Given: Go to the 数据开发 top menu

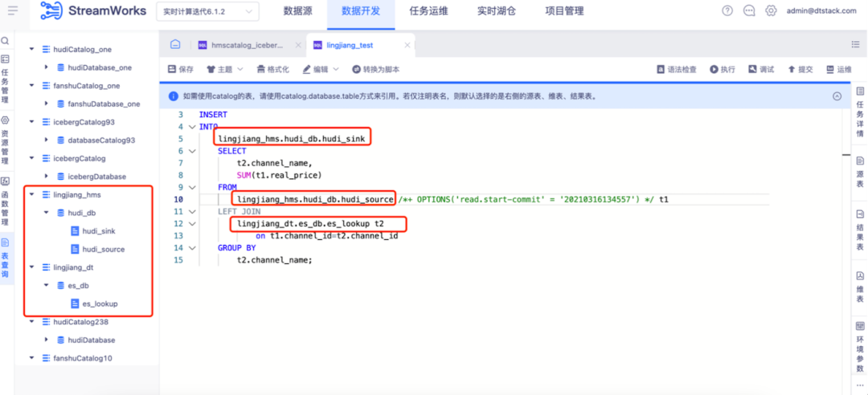Looking at the screenshot, I should pyautogui.click(x=361, y=11).
